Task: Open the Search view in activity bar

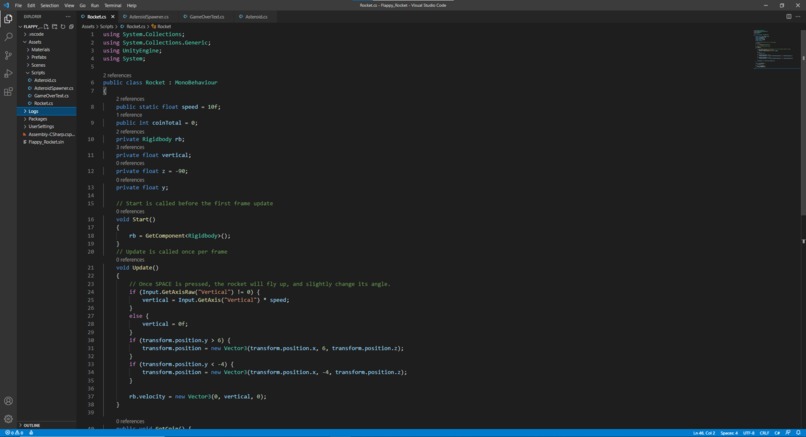Action: coord(8,37)
